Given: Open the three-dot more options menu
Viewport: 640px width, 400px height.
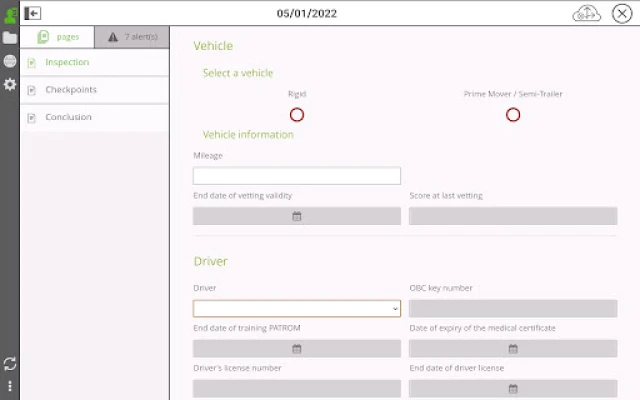Looking at the screenshot, I should [10, 386].
